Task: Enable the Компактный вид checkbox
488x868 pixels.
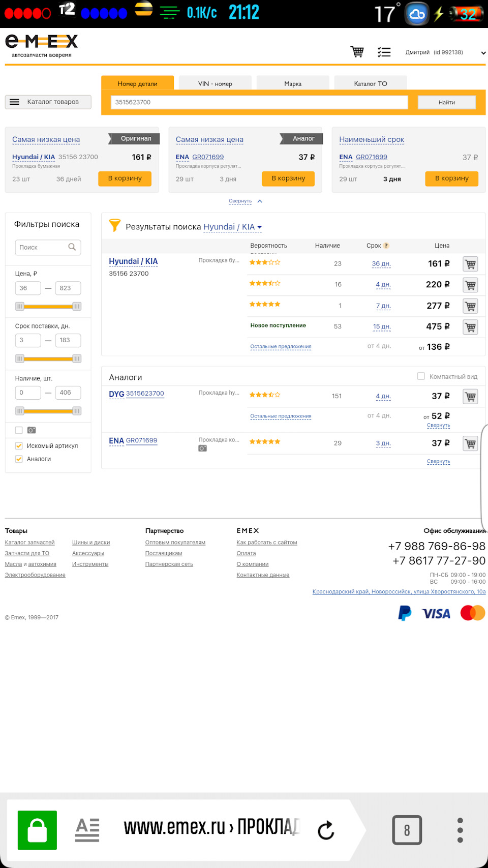Action: click(421, 376)
